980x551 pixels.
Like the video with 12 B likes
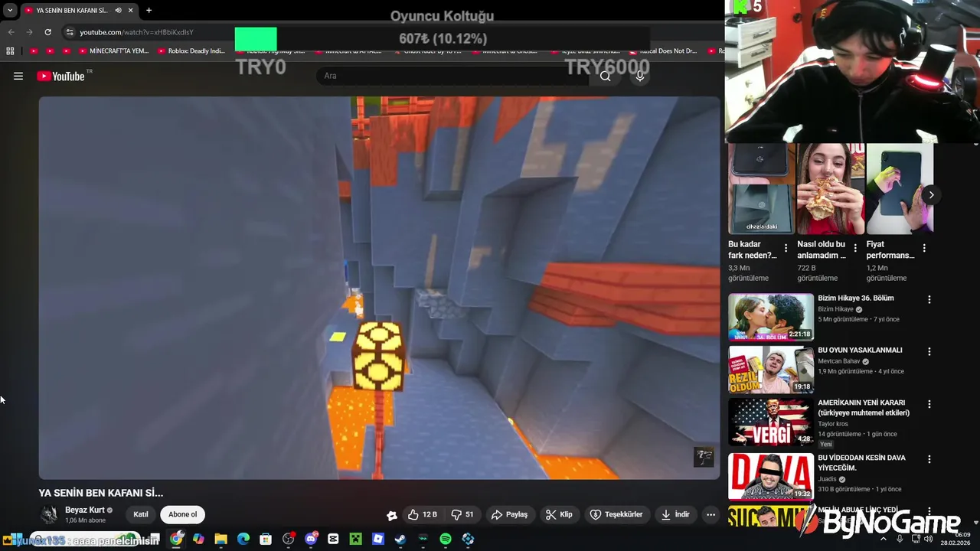[x=422, y=514]
